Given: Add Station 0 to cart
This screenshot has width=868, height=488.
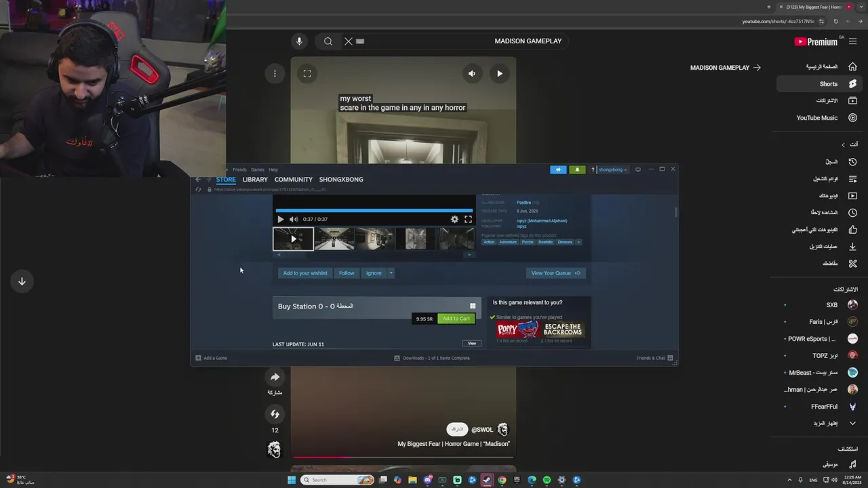Looking at the screenshot, I should click(x=456, y=319).
